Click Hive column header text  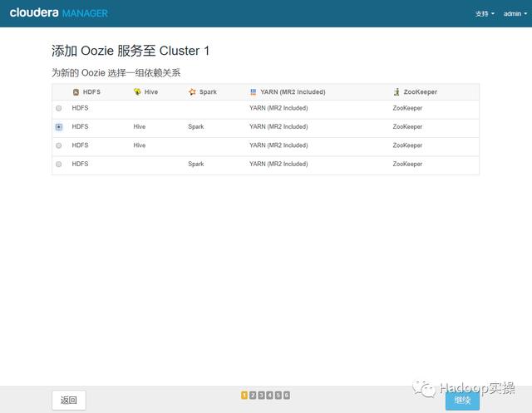[x=151, y=92]
